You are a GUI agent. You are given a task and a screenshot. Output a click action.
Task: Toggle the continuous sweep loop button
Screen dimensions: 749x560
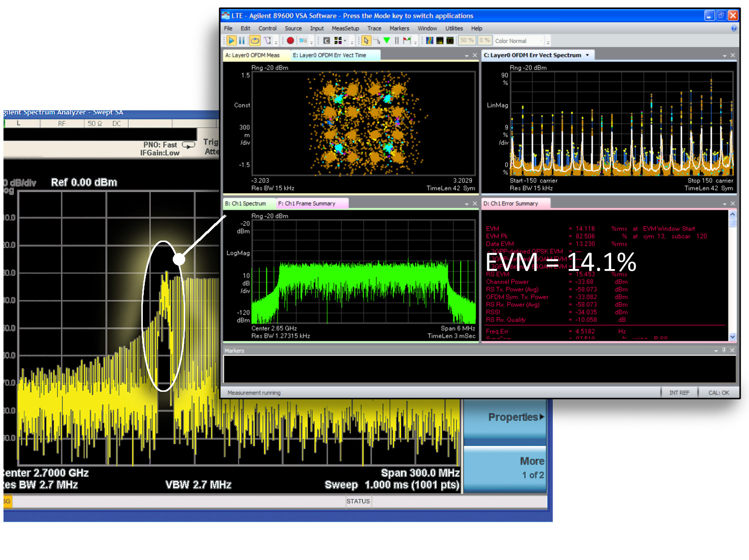[255, 40]
